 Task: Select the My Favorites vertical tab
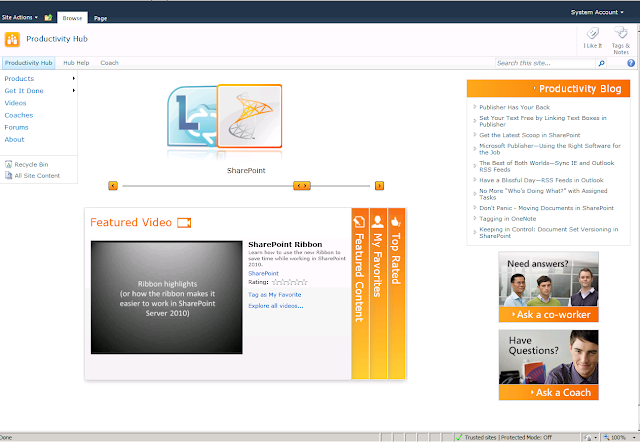point(378,293)
